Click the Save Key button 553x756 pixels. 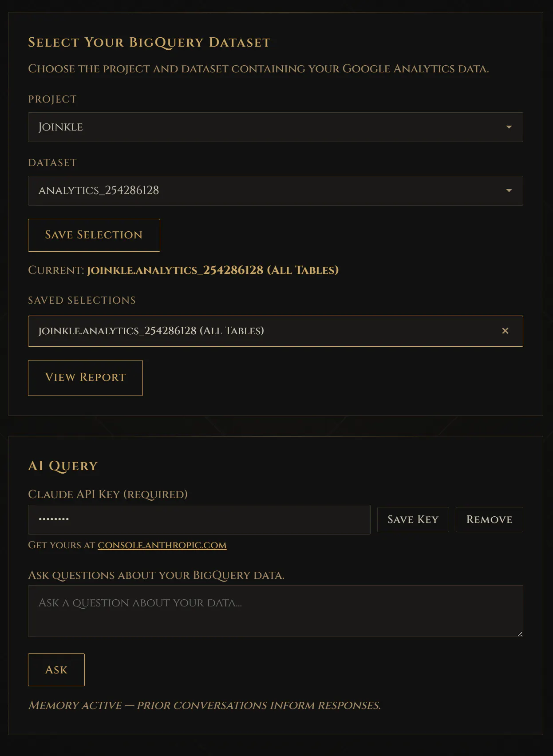[x=413, y=519]
